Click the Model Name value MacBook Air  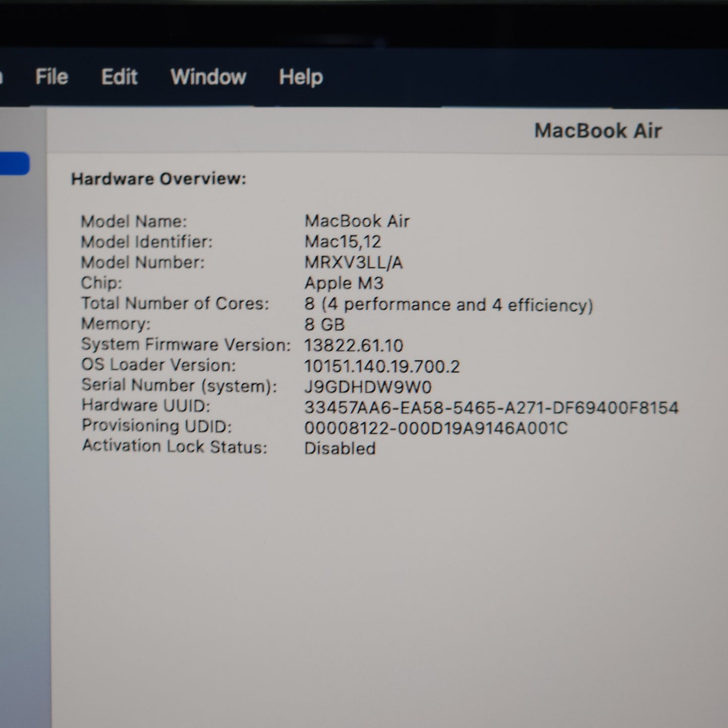point(357,221)
